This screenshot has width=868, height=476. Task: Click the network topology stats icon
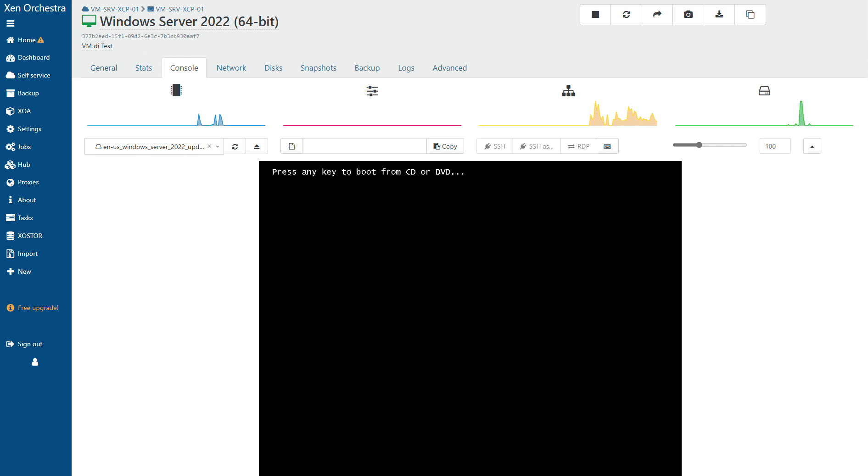coord(568,91)
